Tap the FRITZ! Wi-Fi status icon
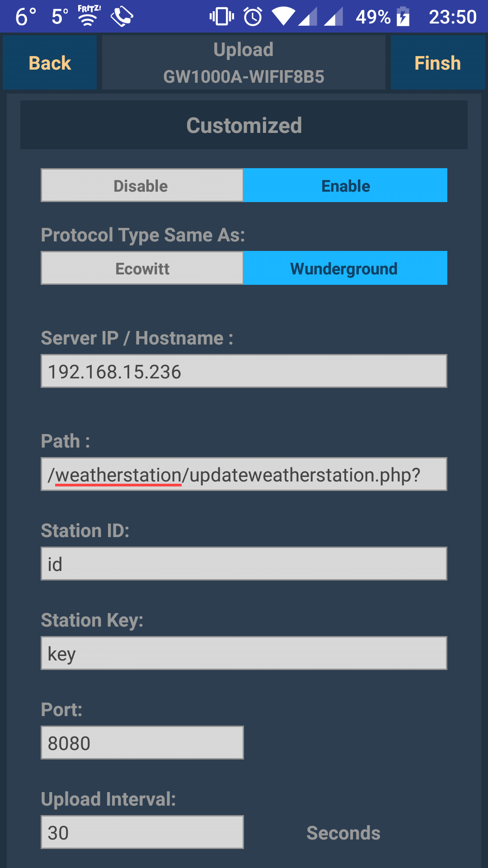The width and height of the screenshot is (488, 868). coord(89,16)
